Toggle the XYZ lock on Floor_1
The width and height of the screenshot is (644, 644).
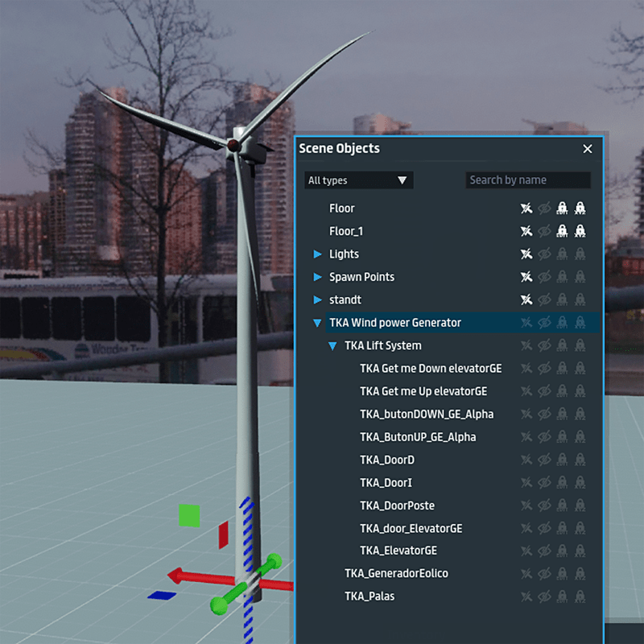580,232
